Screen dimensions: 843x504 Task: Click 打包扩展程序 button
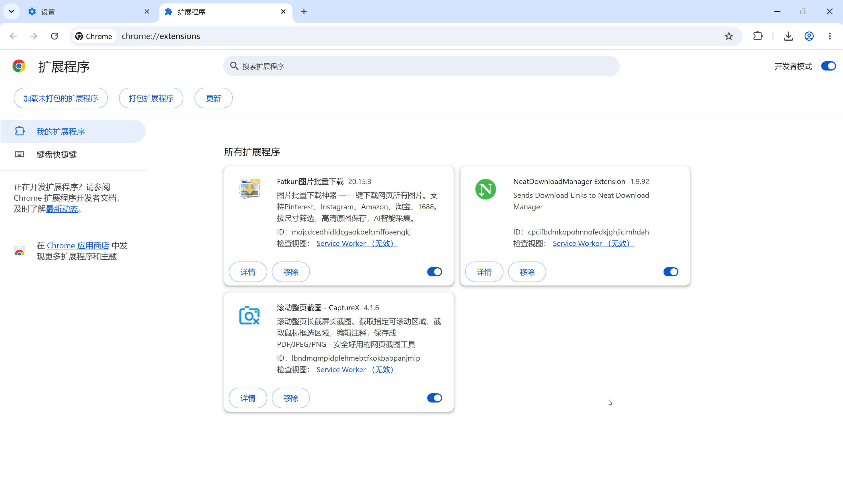[x=151, y=98]
